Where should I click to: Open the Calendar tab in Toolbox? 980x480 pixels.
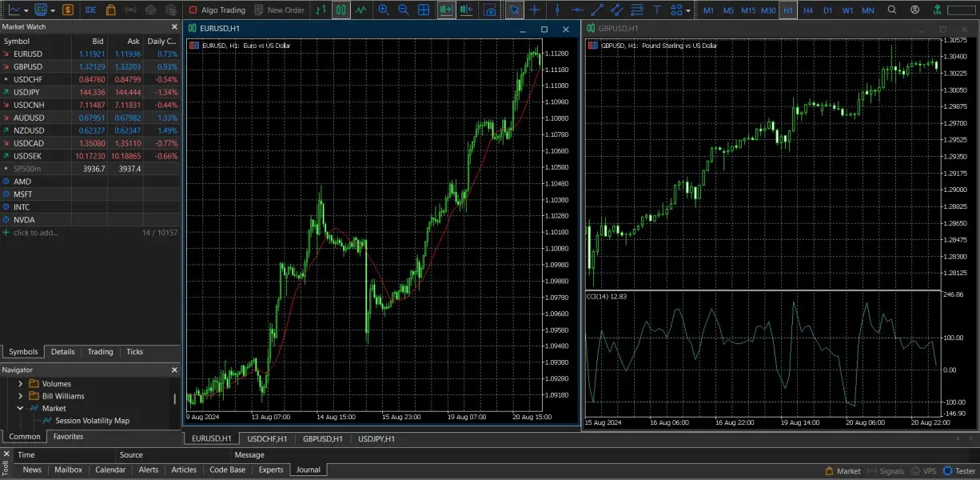tap(110, 470)
